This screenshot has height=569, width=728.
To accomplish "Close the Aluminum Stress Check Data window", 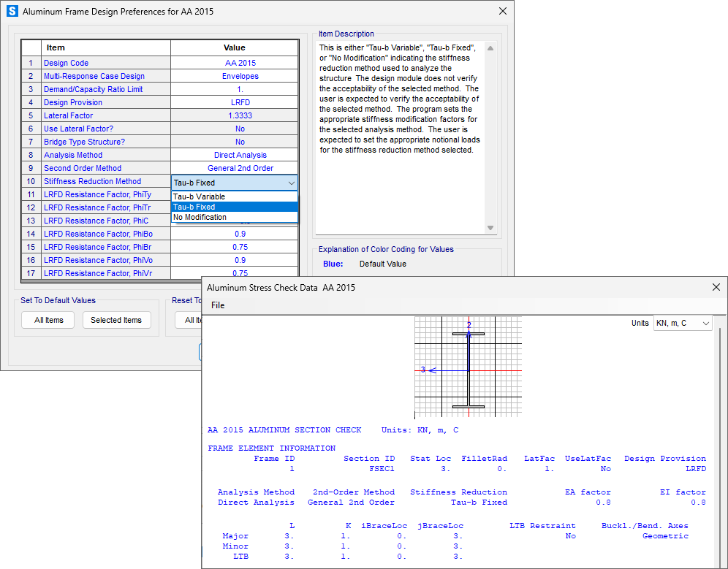I will coord(716,287).
